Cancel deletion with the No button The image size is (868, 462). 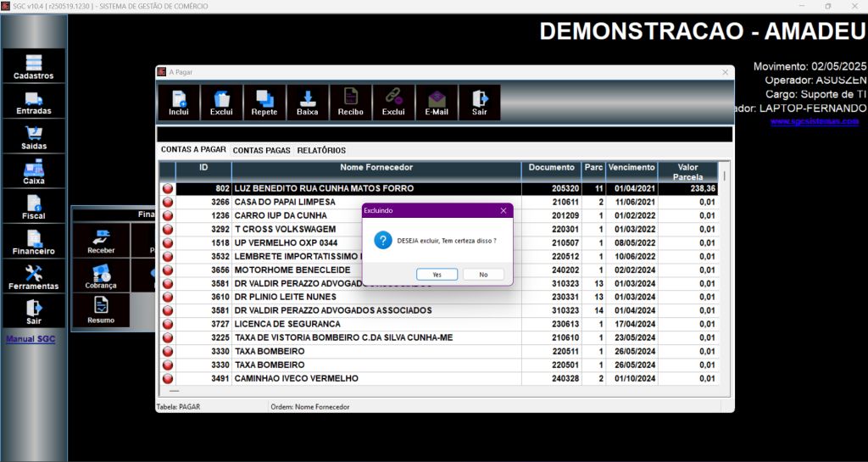click(483, 275)
